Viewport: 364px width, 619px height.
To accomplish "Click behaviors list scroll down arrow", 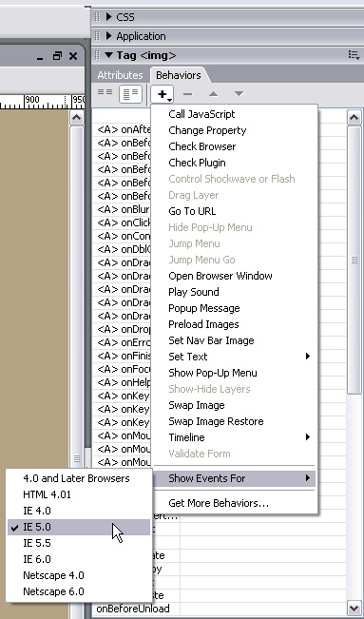I will [354, 608].
